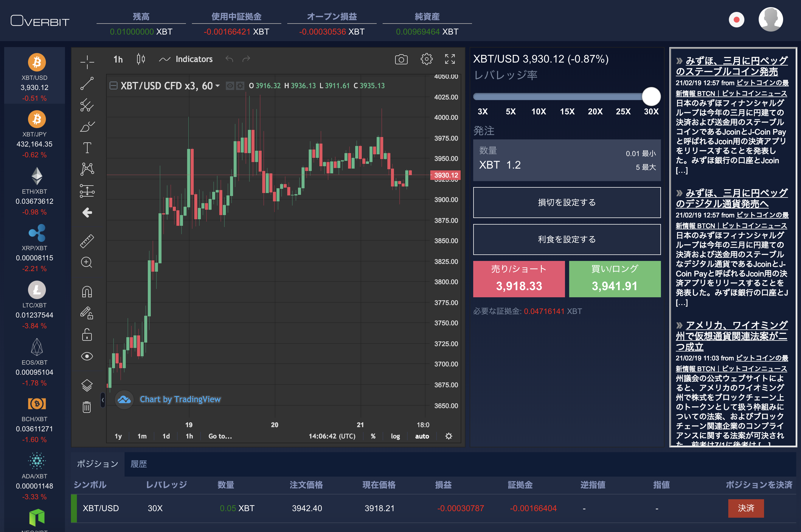Image resolution: width=801 pixels, height=532 pixels.
Task: Switch to the 履歴 history tab
Action: (139, 464)
